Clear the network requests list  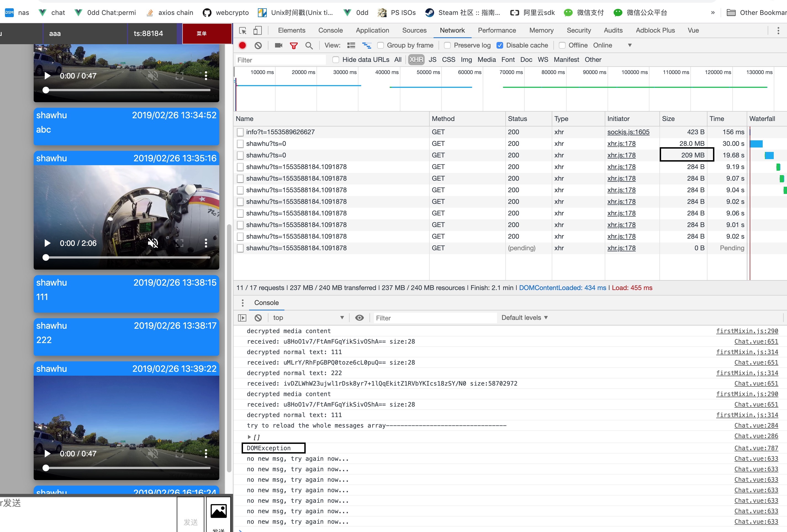pyautogui.click(x=258, y=45)
